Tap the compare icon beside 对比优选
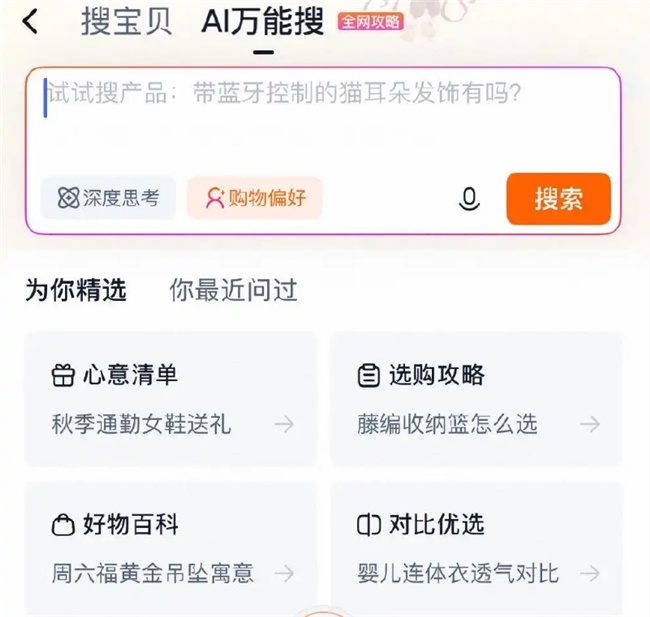Image resolution: width=650 pixels, height=617 pixels. pos(368,525)
